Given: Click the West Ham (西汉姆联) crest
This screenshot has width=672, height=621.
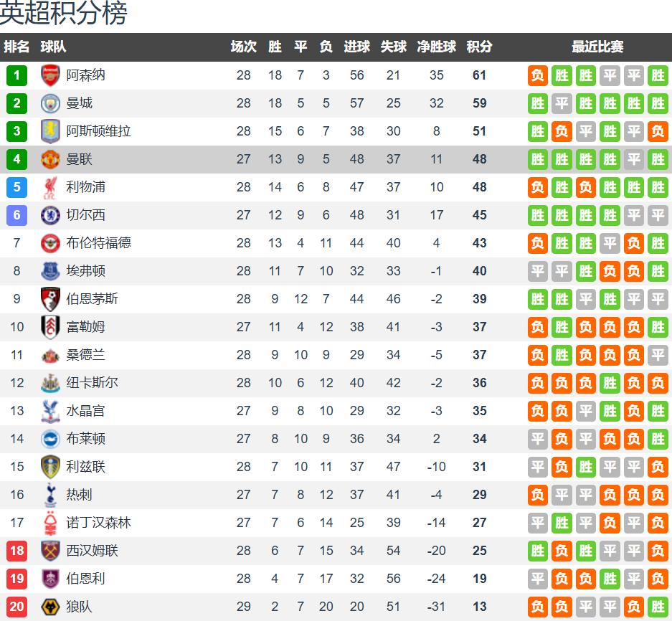Looking at the screenshot, I should tap(50, 551).
